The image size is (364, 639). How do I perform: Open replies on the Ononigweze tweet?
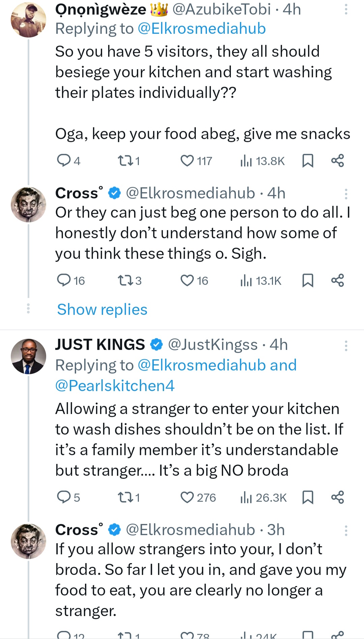click(x=63, y=161)
